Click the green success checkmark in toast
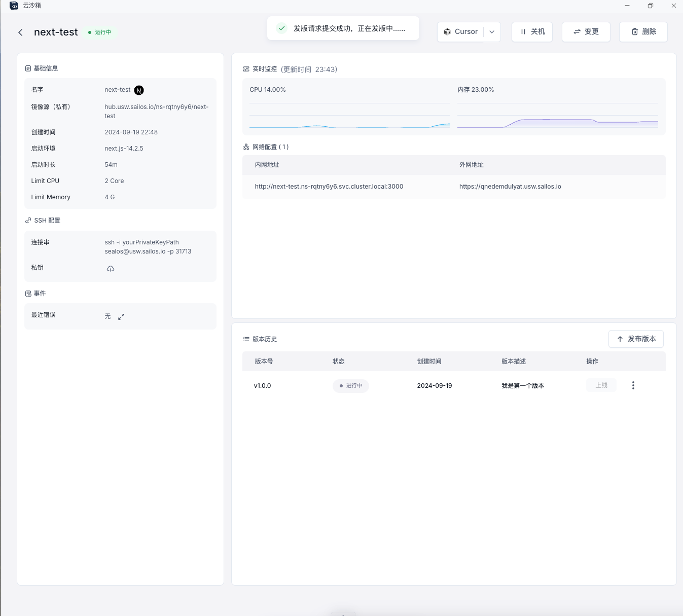Viewport: 683px width, 616px height. point(281,28)
